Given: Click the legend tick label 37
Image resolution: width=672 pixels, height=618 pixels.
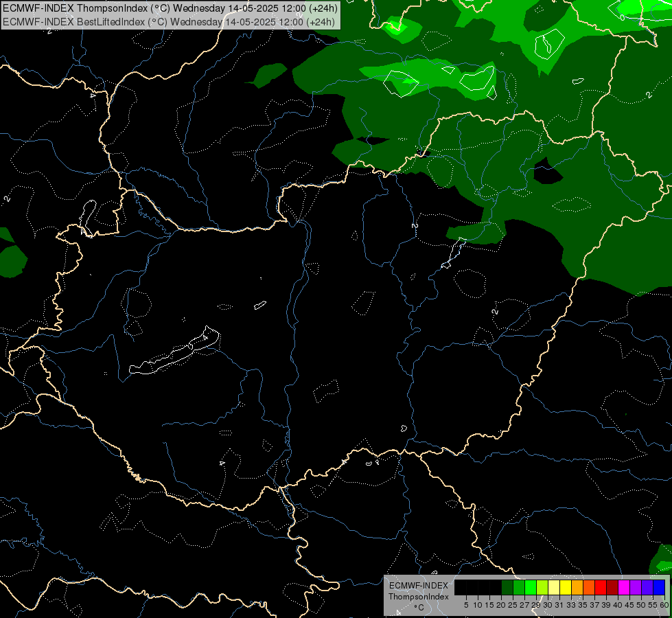Looking at the screenshot, I should coord(594,605).
